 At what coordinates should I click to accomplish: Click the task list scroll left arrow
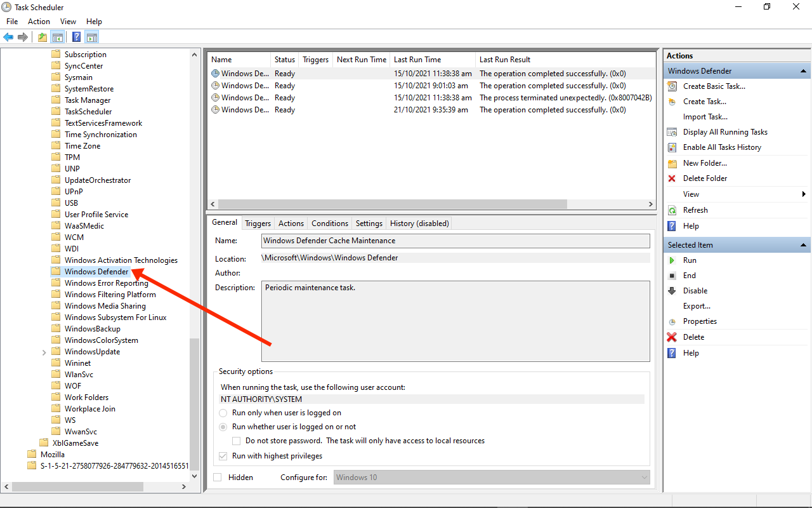213,204
